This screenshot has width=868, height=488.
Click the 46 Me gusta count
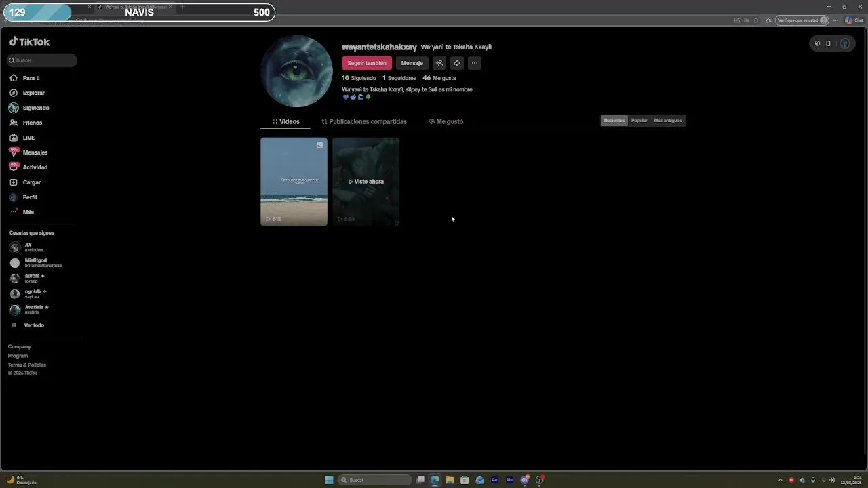click(x=439, y=78)
